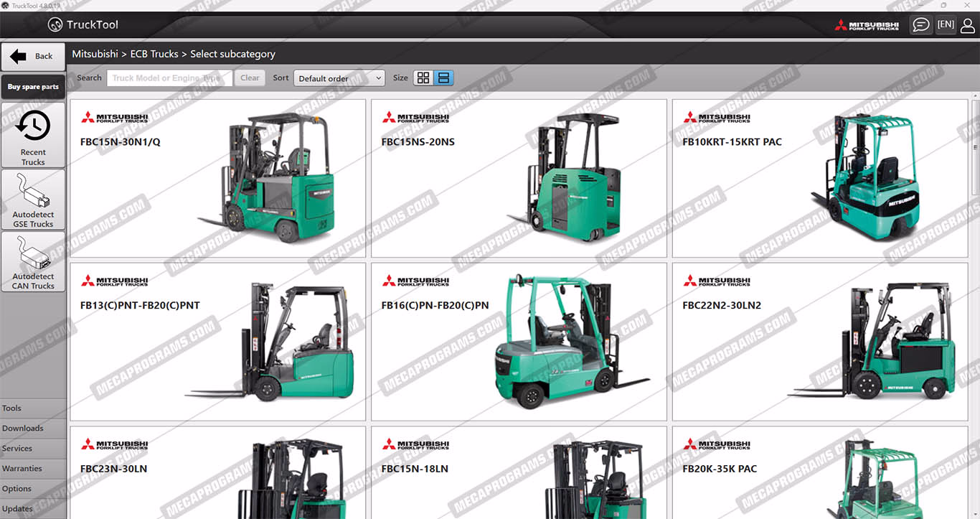980x519 pixels.
Task: Select the FBC15NS-20NS truck card
Action: (519, 178)
